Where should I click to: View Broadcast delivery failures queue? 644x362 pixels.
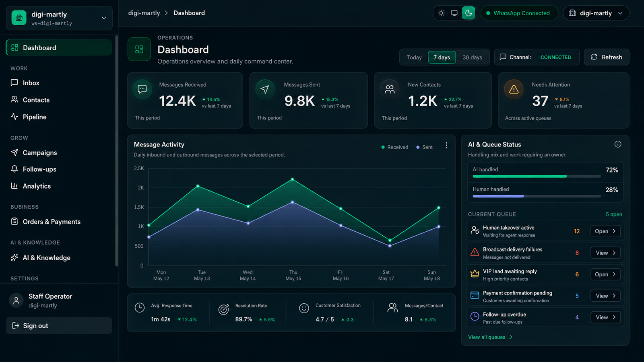(605, 253)
